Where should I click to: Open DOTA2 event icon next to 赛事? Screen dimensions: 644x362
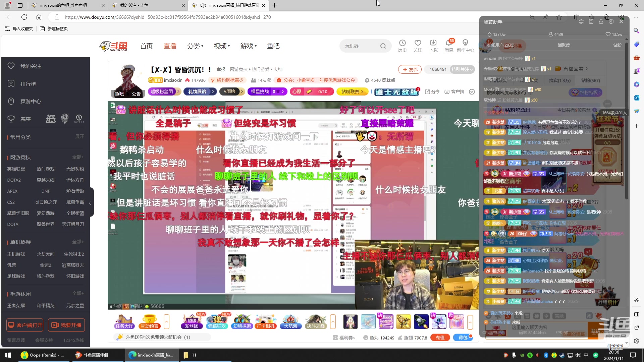[79, 119]
